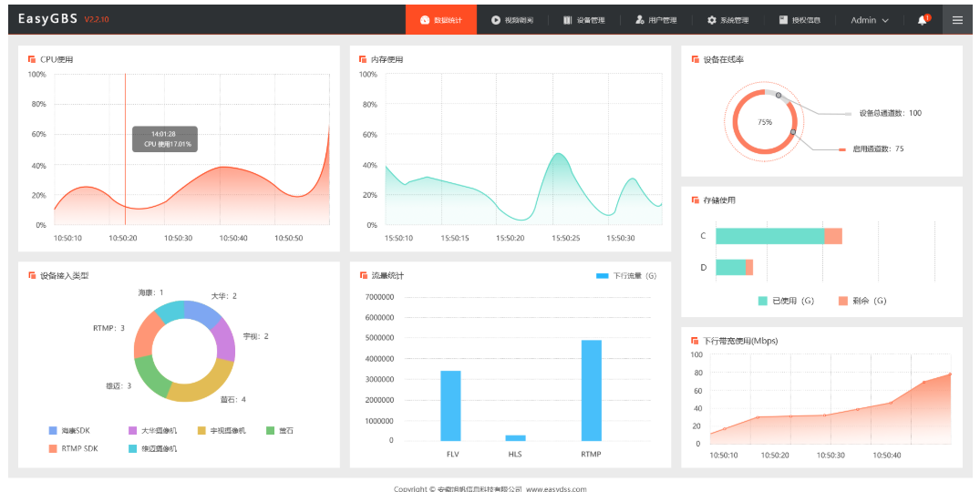Click the 视频调阅 play icon

tap(496, 20)
